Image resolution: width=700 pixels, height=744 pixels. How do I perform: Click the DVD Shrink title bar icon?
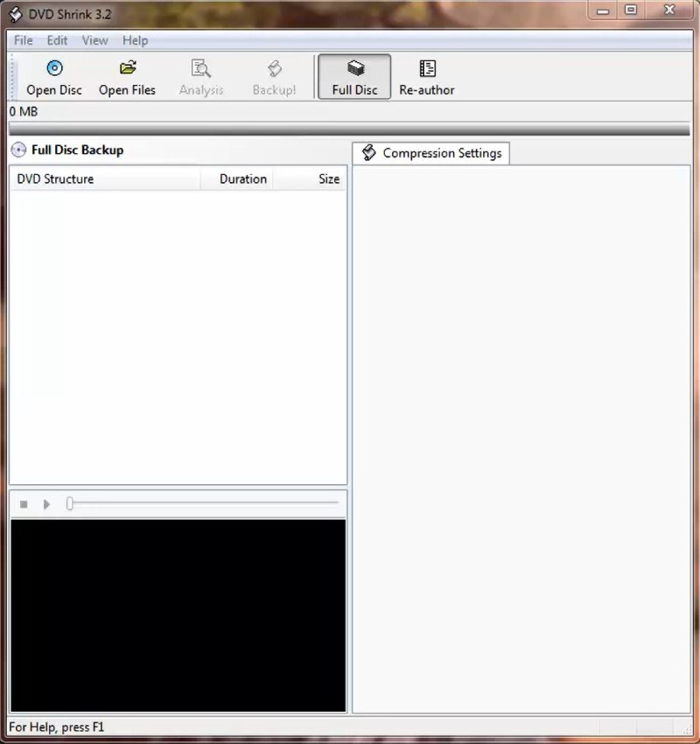[16, 14]
